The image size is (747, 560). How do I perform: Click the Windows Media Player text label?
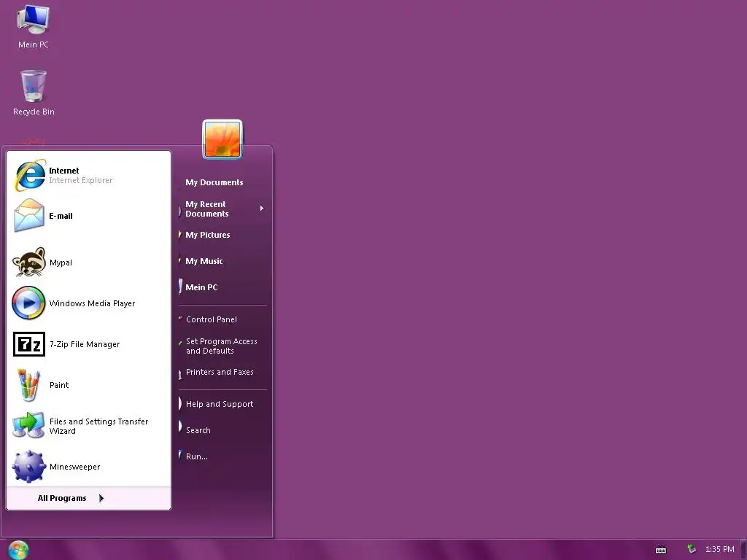click(92, 303)
